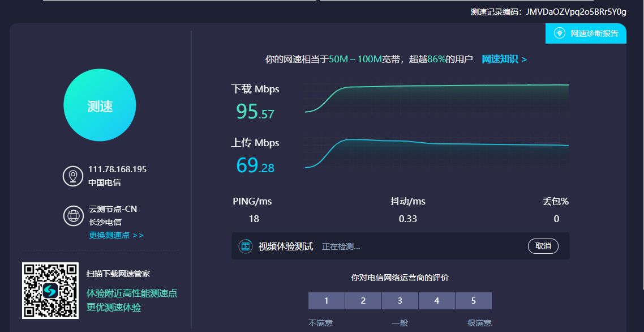The width and height of the screenshot is (644, 332).
Task: Open the 网速诊断报告 diagnostic report
Action: tap(594, 33)
